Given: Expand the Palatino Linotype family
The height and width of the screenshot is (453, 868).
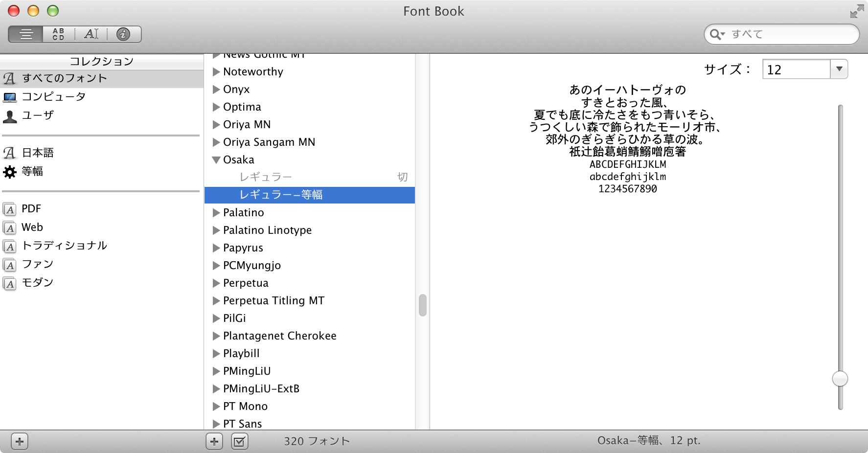Looking at the screenshot, I should (216, 230).
